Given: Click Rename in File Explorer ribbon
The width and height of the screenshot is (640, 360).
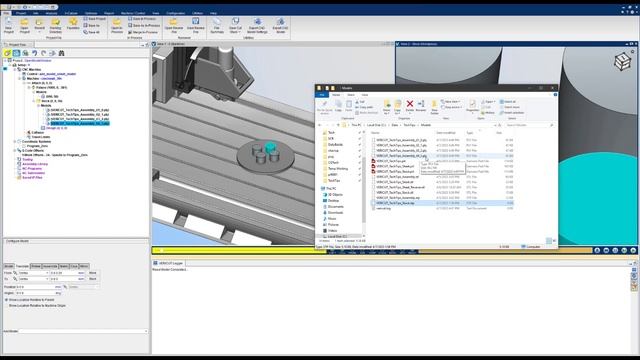Looking at the screenshot, I should pyautogui.click(x=421, y=106).
